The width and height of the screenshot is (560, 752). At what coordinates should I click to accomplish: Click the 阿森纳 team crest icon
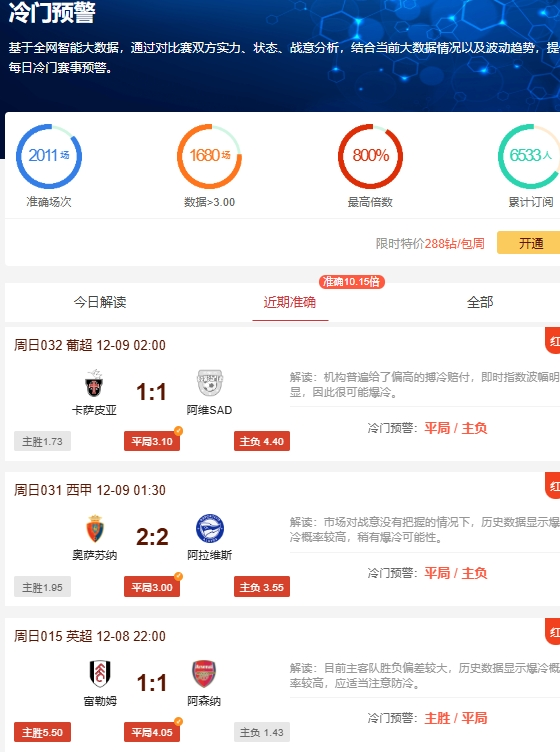tap(204, 674)
